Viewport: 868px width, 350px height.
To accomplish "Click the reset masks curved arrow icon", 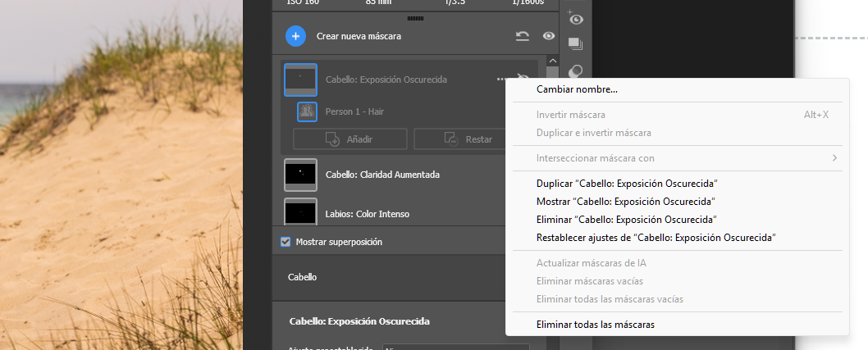I will [522, 36].
